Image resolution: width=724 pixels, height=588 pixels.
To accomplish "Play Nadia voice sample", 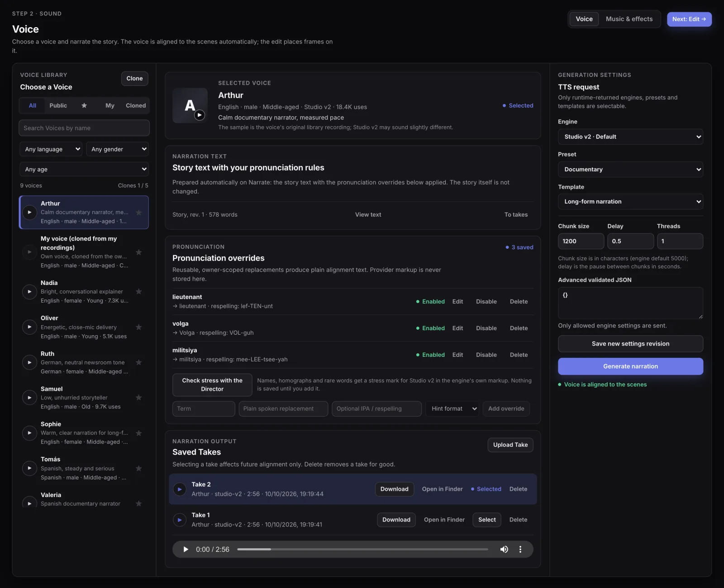I will [29, 292].
